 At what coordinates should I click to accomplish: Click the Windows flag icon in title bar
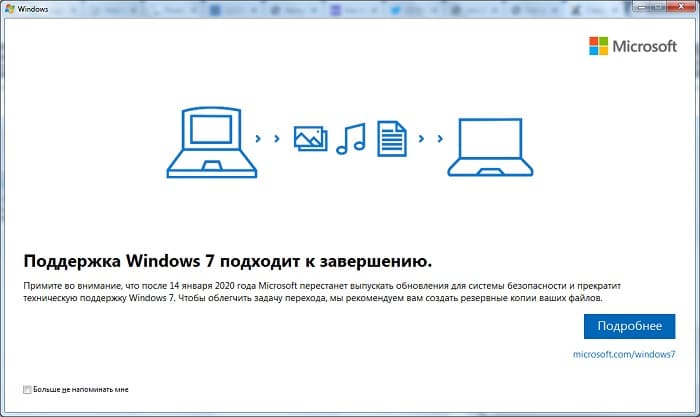9,10
